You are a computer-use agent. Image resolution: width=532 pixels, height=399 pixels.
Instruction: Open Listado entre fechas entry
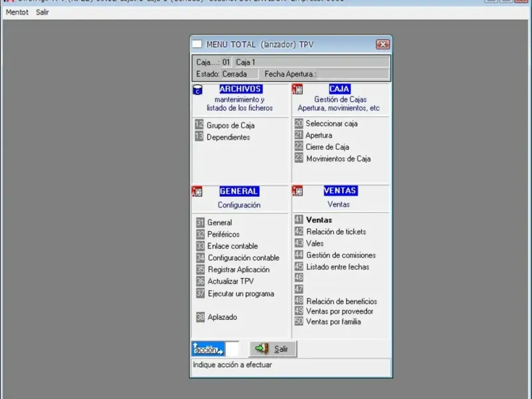pyautogui.click(x=338, y=267)
